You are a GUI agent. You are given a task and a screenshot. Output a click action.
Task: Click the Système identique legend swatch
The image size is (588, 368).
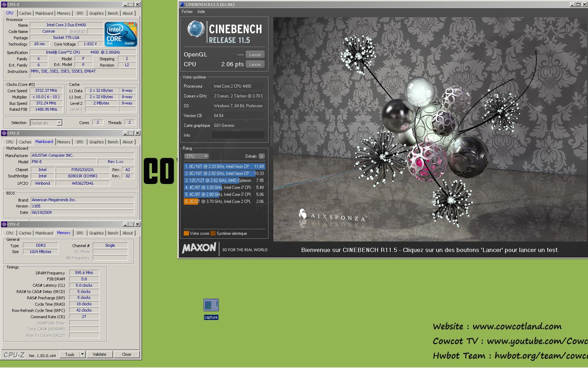(x=213, y=233)
